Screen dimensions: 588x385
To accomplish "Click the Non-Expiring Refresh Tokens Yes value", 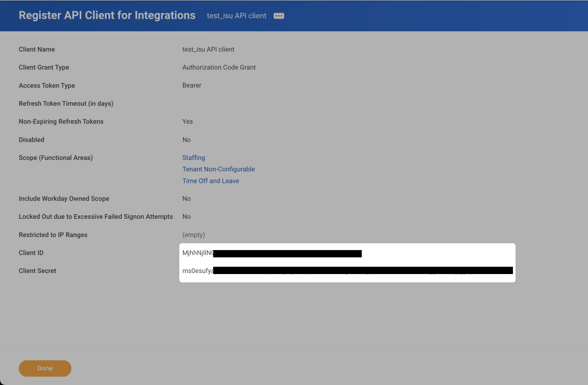I will (x=187, y=121).
